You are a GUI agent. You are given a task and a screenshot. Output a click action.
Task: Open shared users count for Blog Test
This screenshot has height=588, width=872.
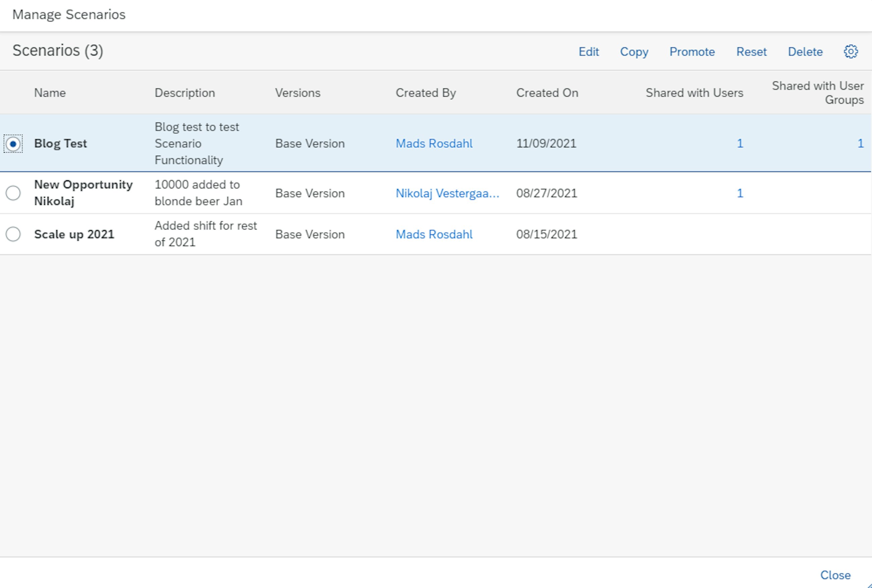740,144
